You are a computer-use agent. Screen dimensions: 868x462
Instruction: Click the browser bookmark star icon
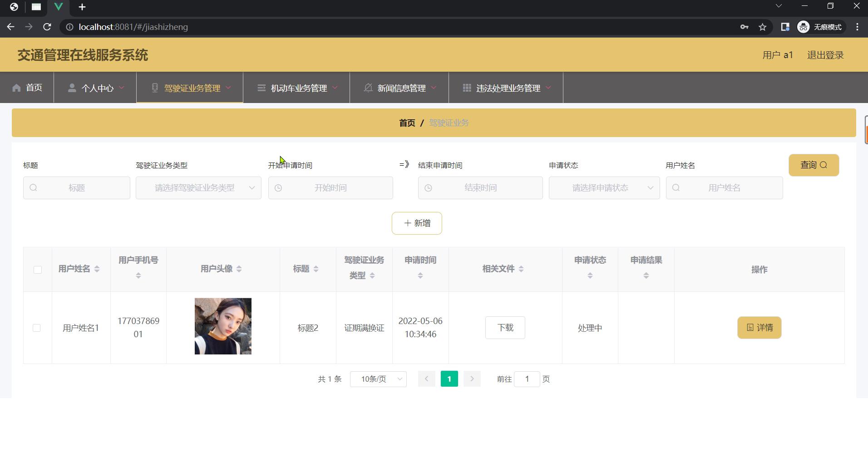[762, 27]
